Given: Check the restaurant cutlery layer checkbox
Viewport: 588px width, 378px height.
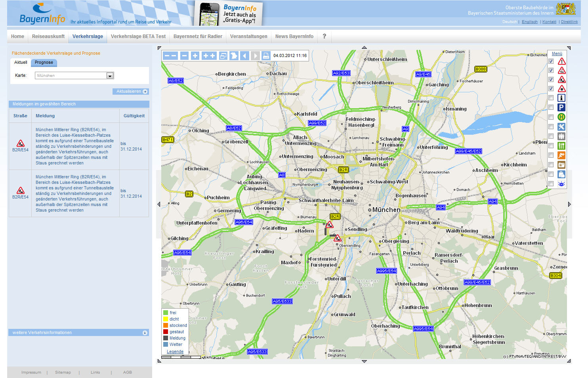Looking at the screenshot, I should [551, 146].
